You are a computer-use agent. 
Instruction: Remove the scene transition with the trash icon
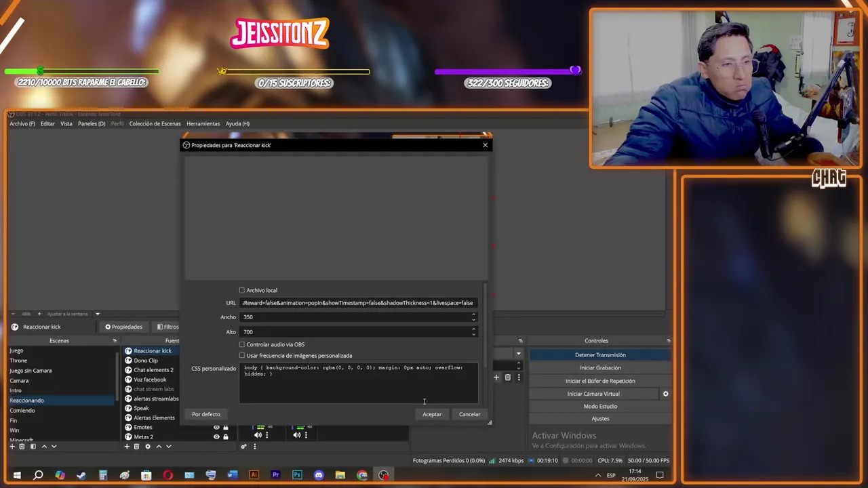click(x=507, y=378)
